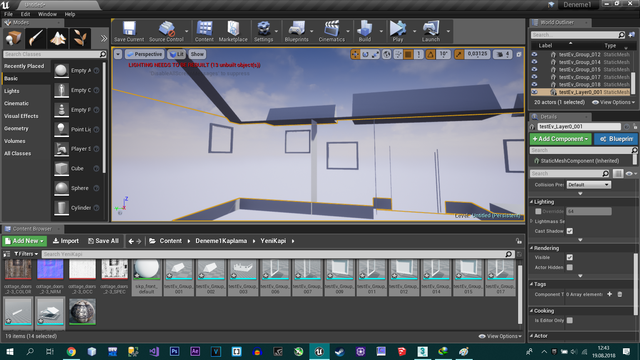This screenshot has width=640, height=360.
Task: Open Windows Start menu
Action: 9,351
